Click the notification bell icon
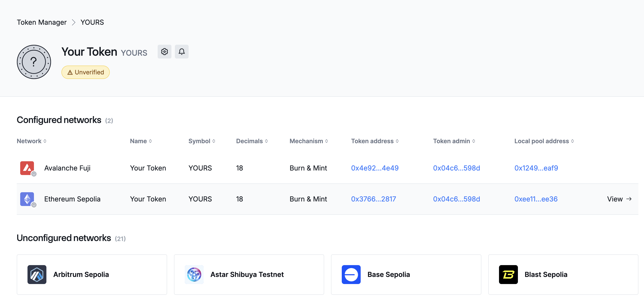 [182, 52]
